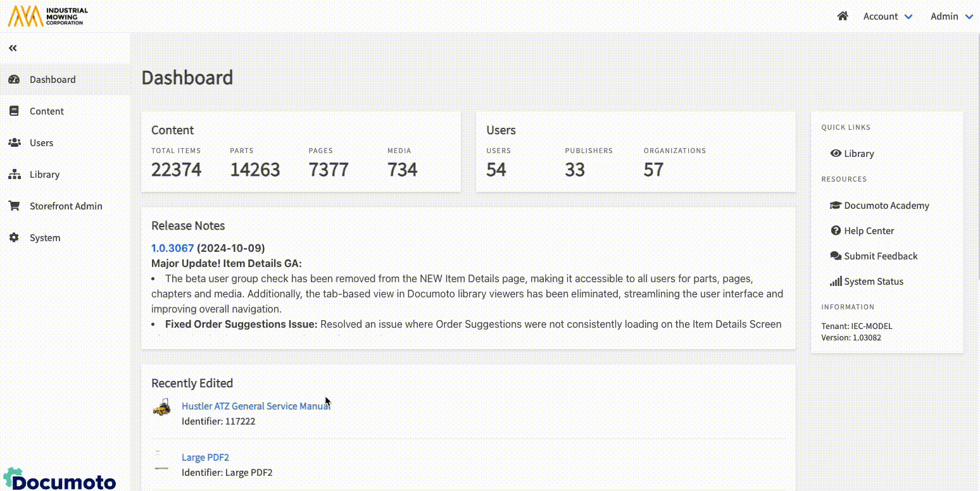Viewport: 980px width, 491px height.
Task: Open the Help Center link
Action: click(x=868, y=231)
